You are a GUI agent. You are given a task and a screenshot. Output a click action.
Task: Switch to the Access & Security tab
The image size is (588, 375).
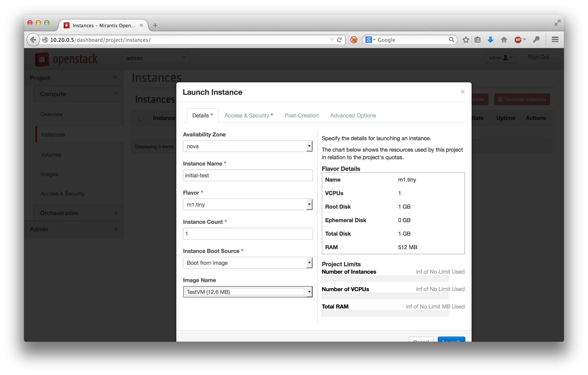(249, 115)
